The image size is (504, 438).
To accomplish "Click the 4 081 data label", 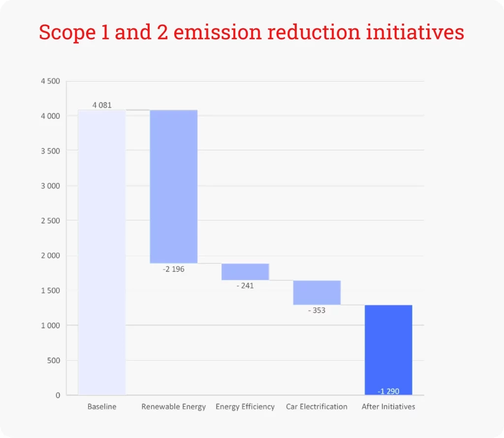I will click(102, 105).
